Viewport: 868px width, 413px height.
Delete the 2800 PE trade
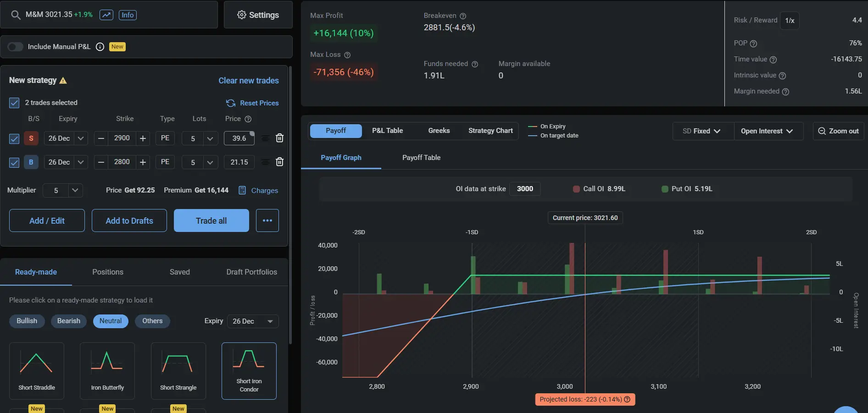pos(279,162)
